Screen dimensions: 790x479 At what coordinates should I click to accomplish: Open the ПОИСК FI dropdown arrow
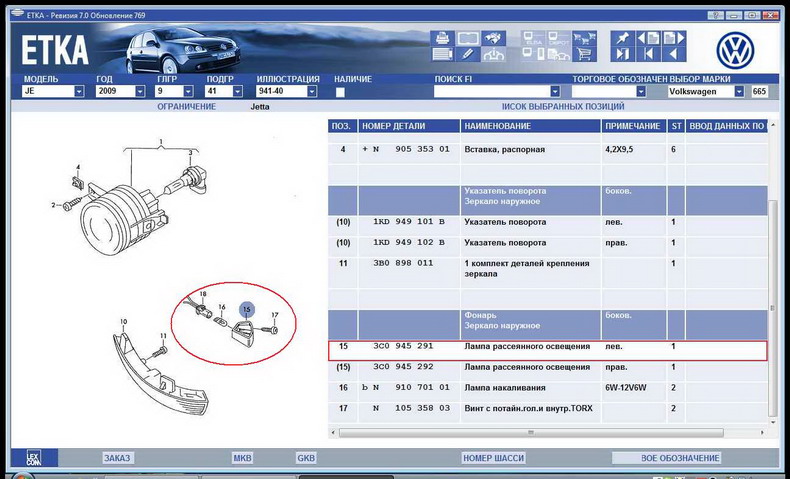[555, 91]
